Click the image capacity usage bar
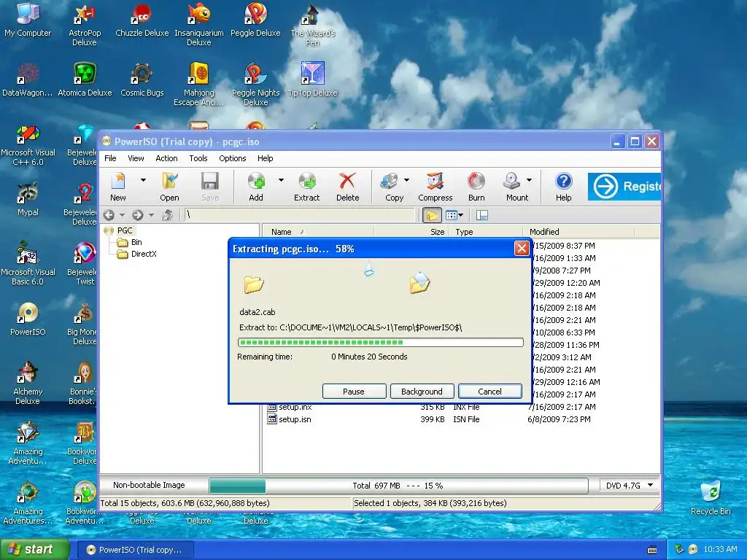Image resolution: width=747 pixels, height=560 pixels. tap(398, 485)
